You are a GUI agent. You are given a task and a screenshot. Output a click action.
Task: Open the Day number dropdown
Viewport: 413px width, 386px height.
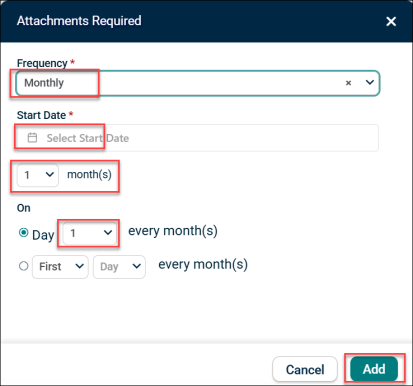click(90, 233)
